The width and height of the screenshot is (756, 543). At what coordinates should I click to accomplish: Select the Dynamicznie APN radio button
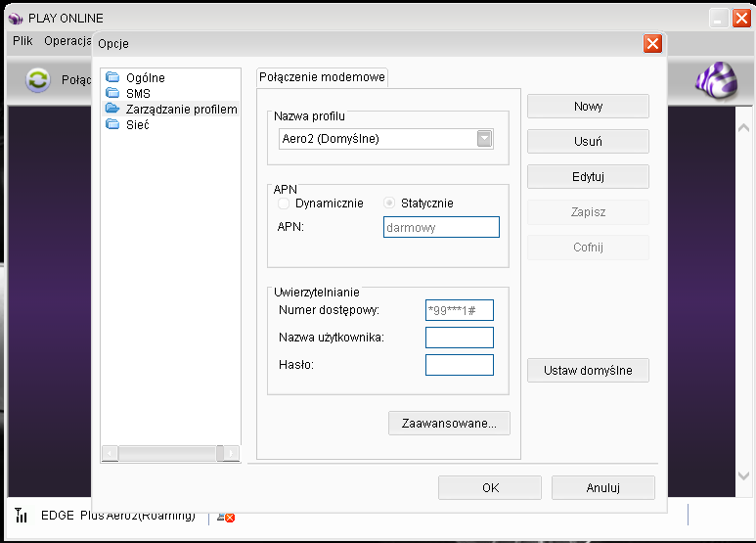(x=285, y=204)
